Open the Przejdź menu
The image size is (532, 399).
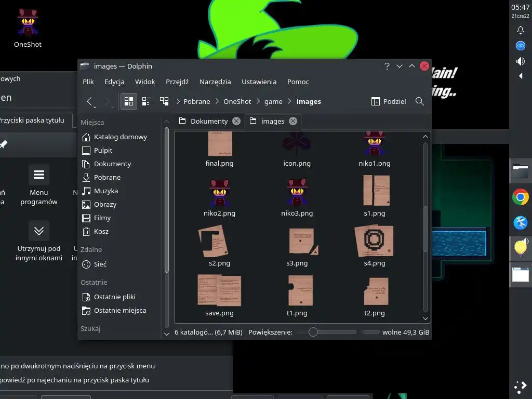point(177,82)
